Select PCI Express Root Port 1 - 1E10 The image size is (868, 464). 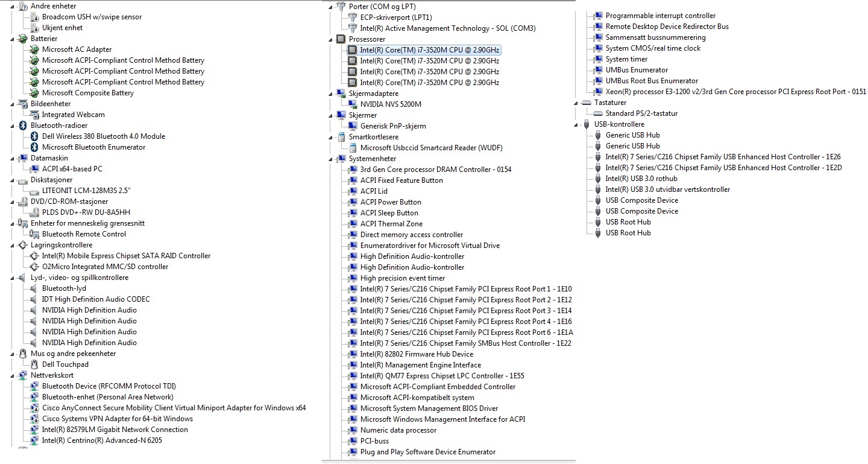click(x=466, y=289)
